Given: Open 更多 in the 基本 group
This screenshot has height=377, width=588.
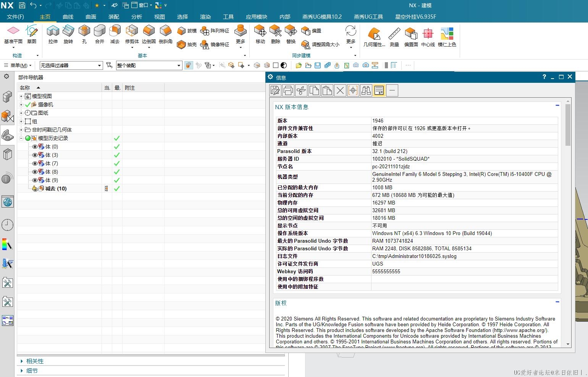Looking at the screenshot, I should pos(241,37).
